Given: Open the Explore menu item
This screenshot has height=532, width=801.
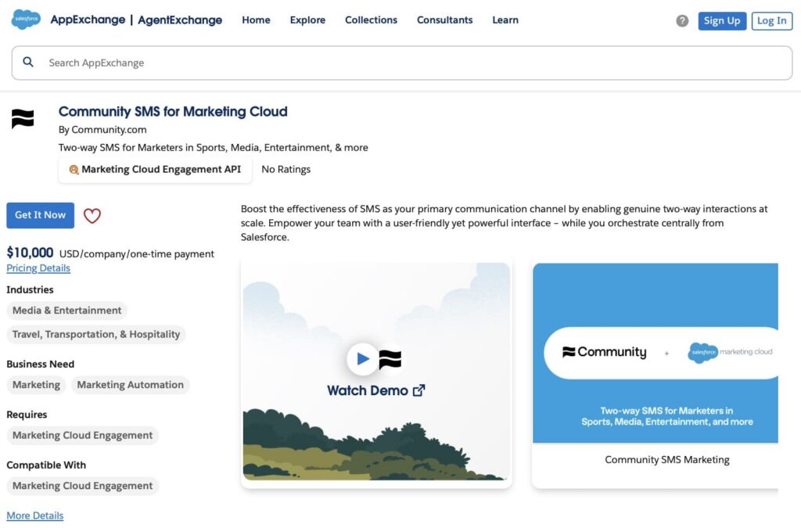Looking at the screenshot, I should click(x=307, y=20).
